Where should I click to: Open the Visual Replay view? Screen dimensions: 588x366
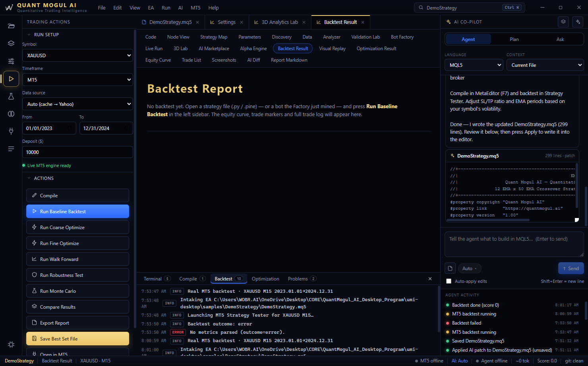(332, 49)
